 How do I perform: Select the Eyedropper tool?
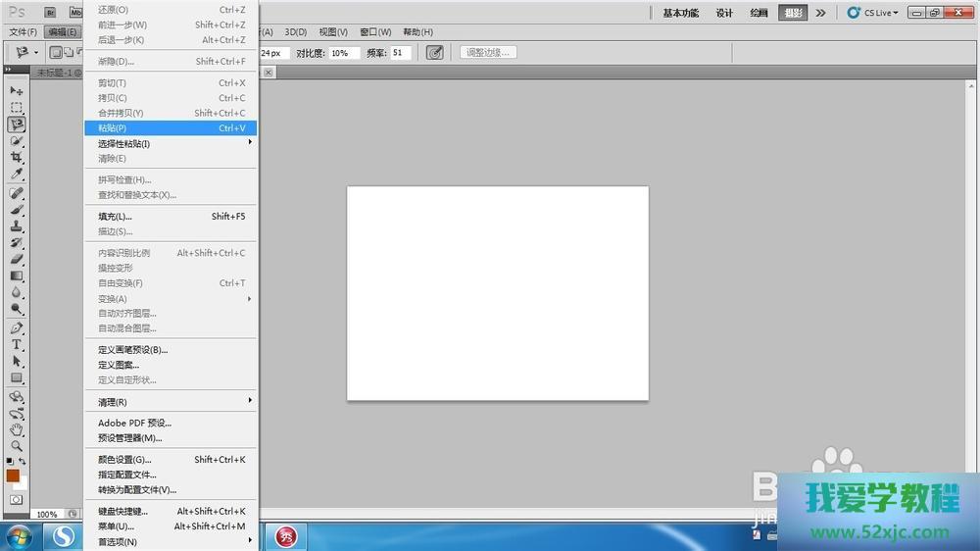(17, 174)
